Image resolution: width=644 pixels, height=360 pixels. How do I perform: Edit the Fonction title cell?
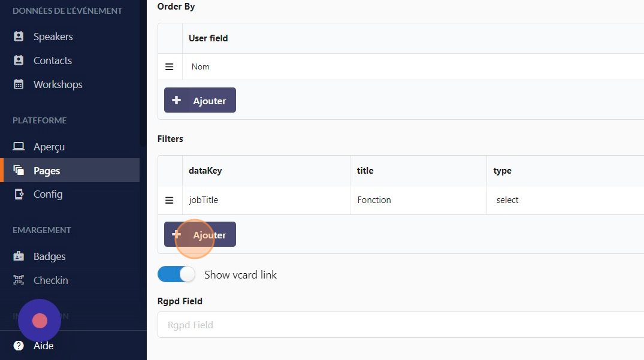(418, 200)
